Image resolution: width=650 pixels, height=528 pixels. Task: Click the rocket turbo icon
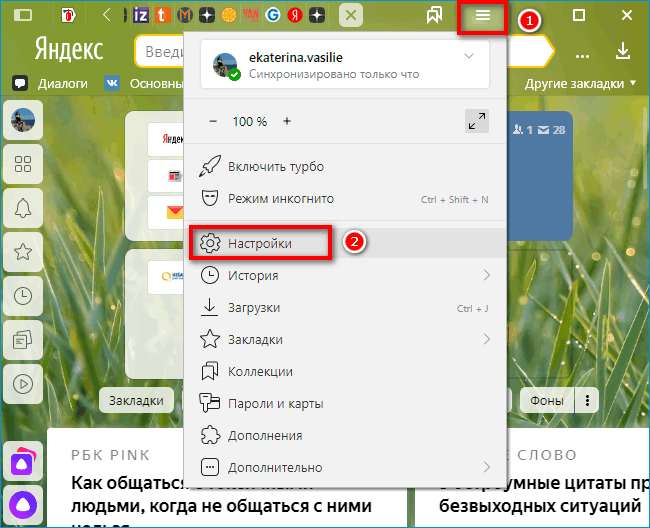tap(210, 167)
